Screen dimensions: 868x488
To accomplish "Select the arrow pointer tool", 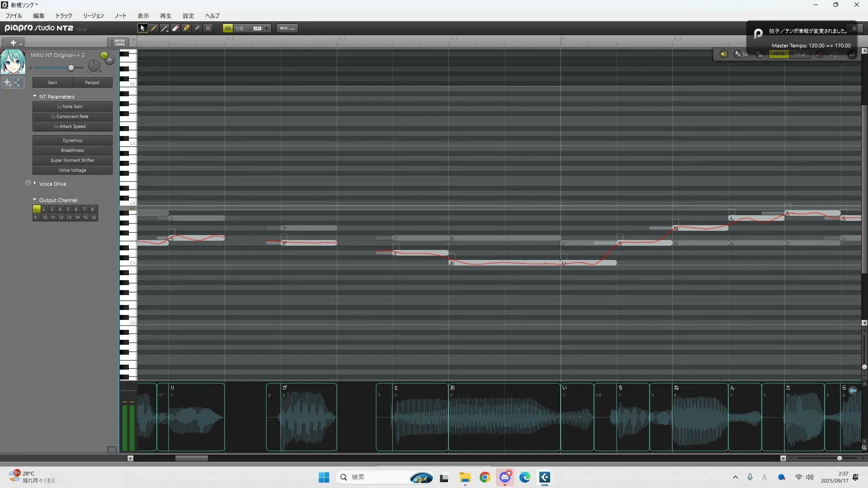I will (x=142, y=28).
